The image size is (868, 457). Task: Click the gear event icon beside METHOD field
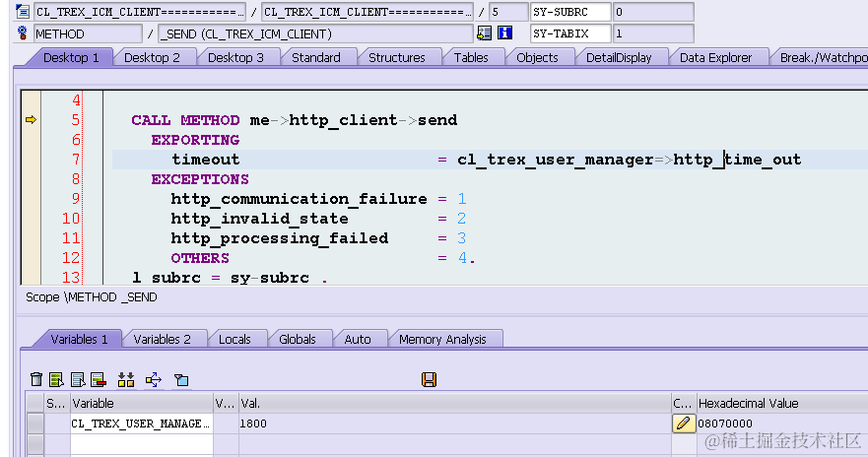point(23,33)
